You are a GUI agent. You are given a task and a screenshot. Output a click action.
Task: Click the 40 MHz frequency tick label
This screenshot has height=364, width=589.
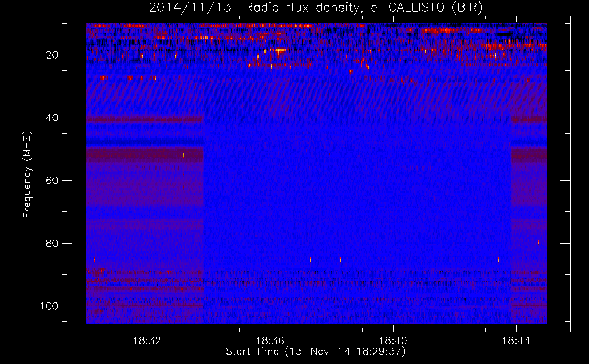[52, 118]
